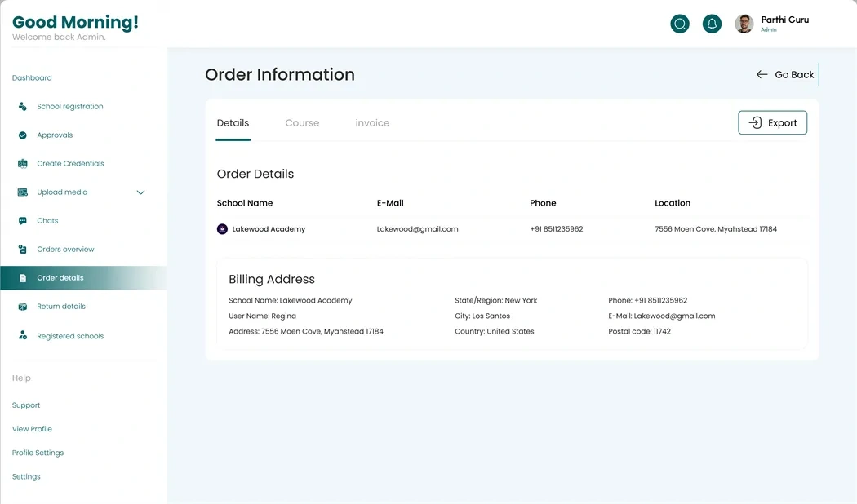
Task: Click the Orders overview icon
Action: point(22,249)
